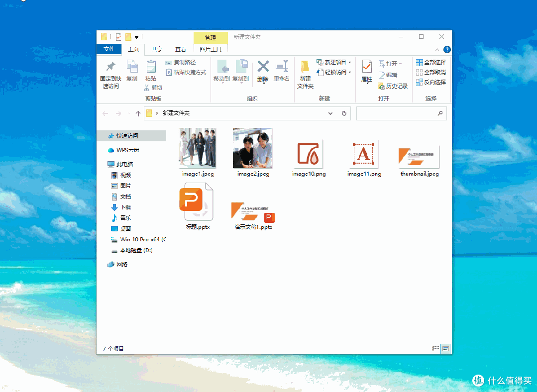
Task: Select image11.png file
Action: (364, 158)
